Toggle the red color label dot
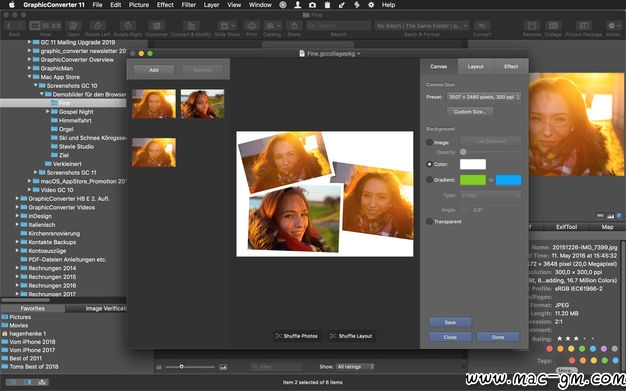 coord(549,349)
